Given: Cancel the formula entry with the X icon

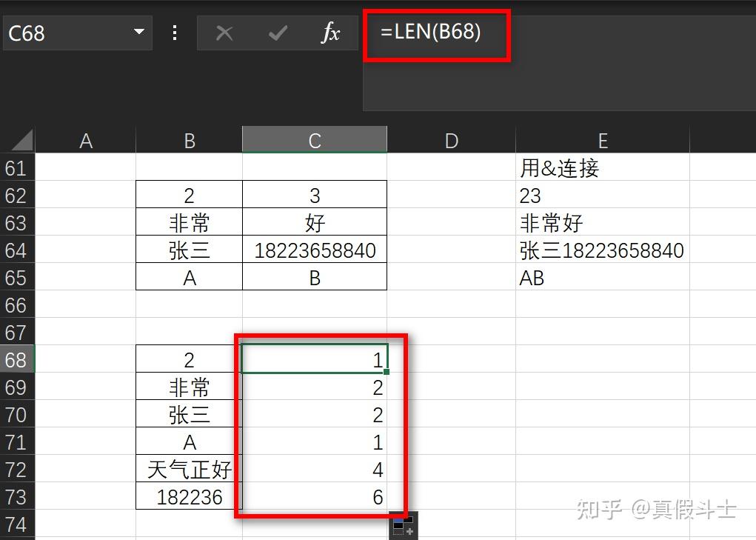Looking at the screenshot, I should 224,33.
